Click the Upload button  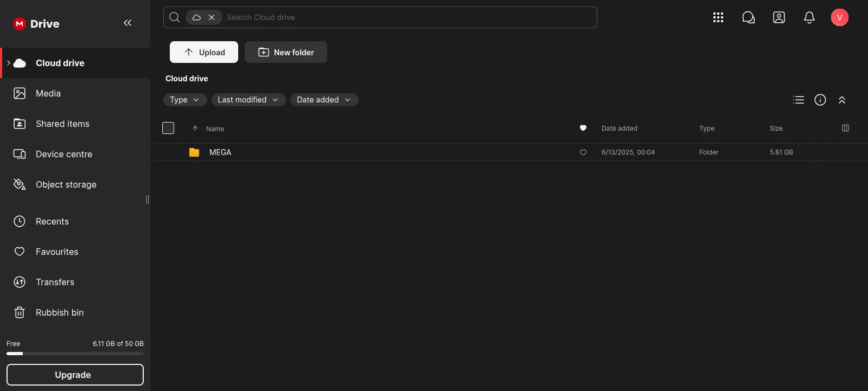pyautogui.click(x=204, y=52)
